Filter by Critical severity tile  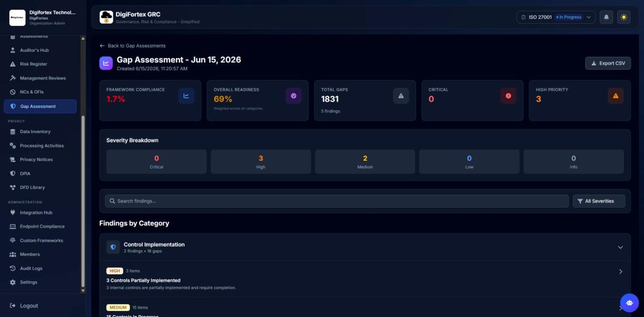156,162
